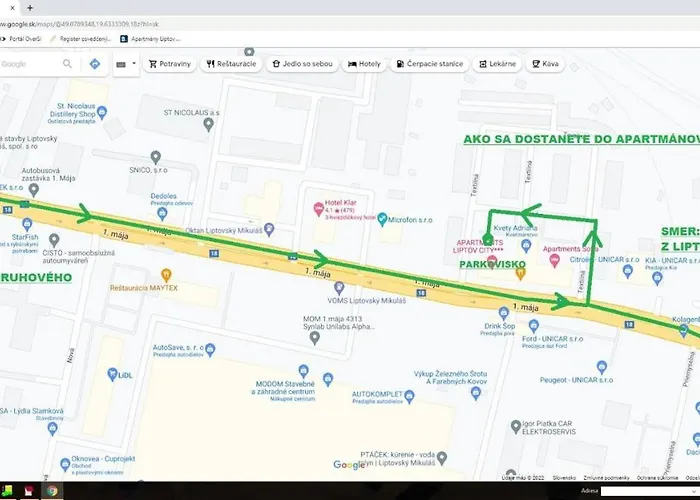Open directions with the blue arrow icon
The width and height of the screenshot is (700, 500).
[x=94, y=64]
